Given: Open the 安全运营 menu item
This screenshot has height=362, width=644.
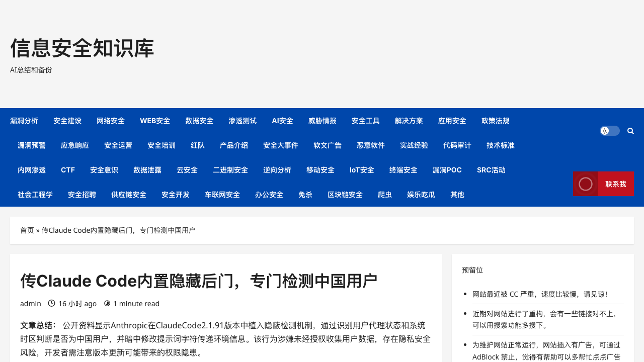Looking at the screenshot, I should [118, 145].
